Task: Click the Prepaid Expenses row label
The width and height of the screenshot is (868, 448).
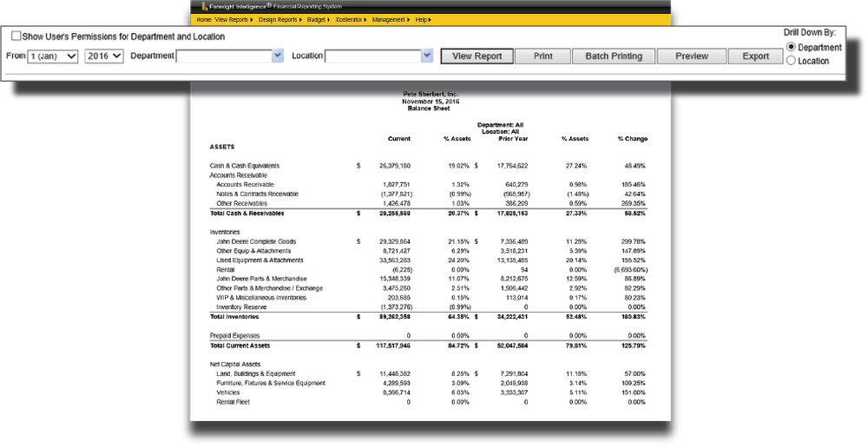Action: click(234, 336)
